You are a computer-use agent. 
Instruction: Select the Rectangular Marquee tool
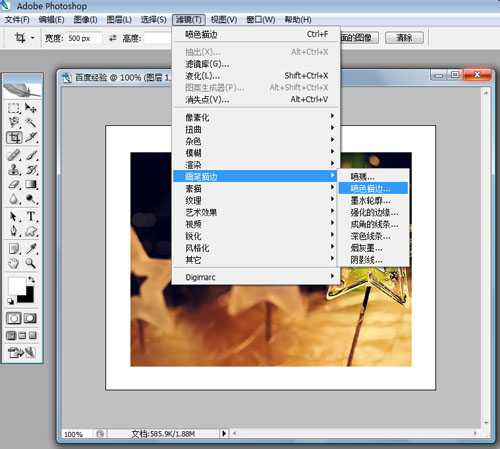tap(14, 108)
